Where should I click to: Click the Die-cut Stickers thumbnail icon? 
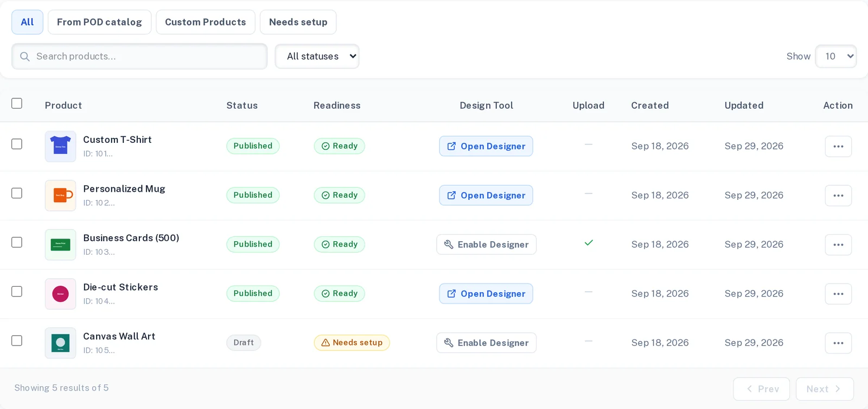coord(60,294)
